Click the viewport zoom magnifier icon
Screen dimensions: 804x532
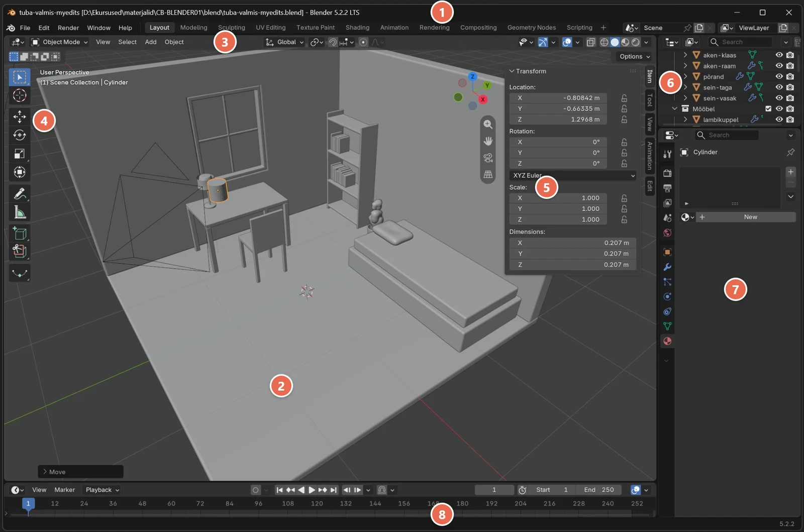488,124
